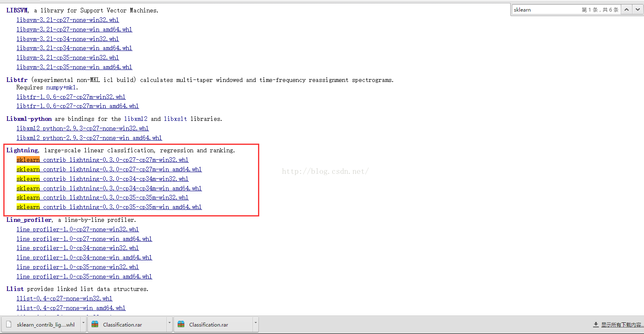Open the Llist heading link
Screen dimensions: 644x334
[15, 289]
